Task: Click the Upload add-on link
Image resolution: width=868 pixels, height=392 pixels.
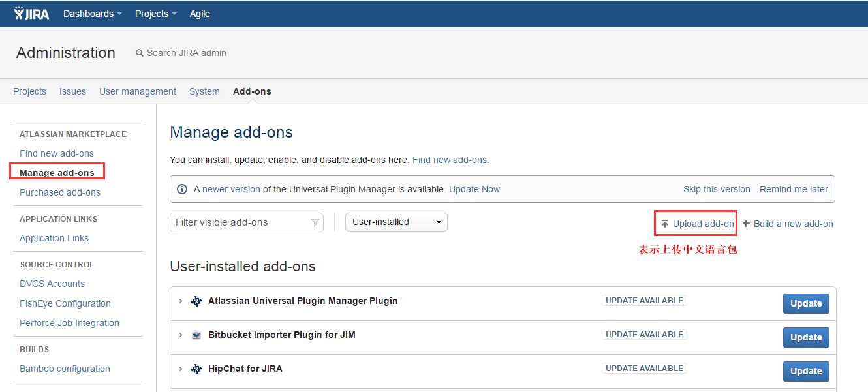Action: click(x=704, y=224)
